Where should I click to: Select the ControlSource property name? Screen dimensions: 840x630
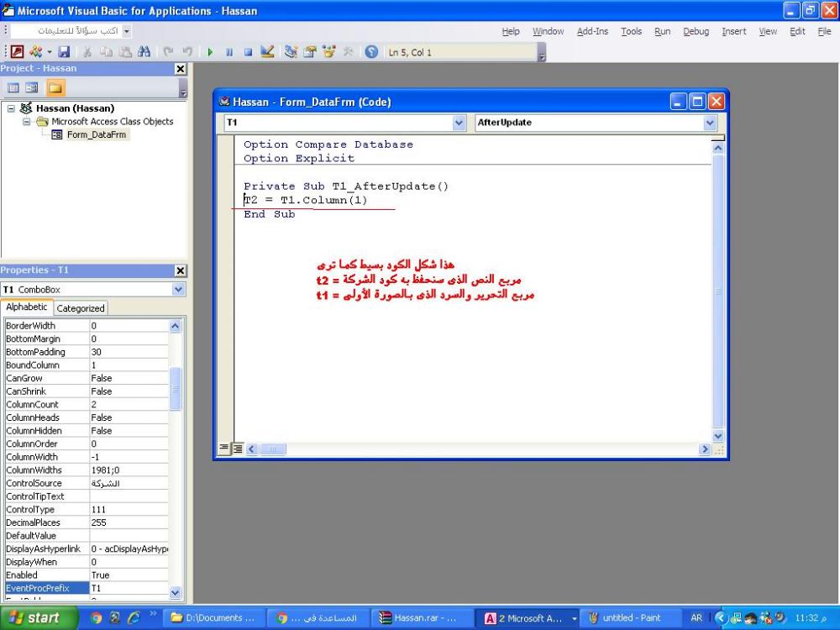(34, 483)
